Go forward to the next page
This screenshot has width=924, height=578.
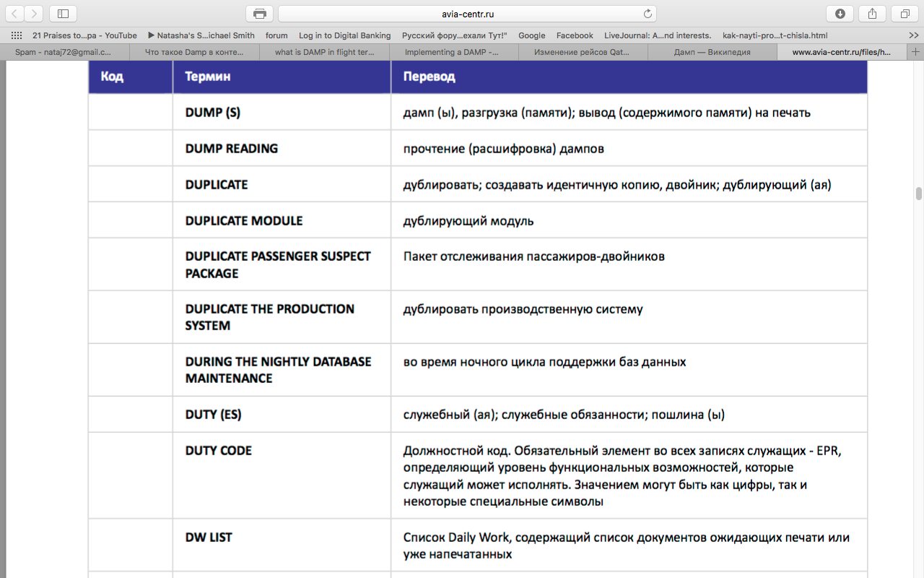click(34, 14)
